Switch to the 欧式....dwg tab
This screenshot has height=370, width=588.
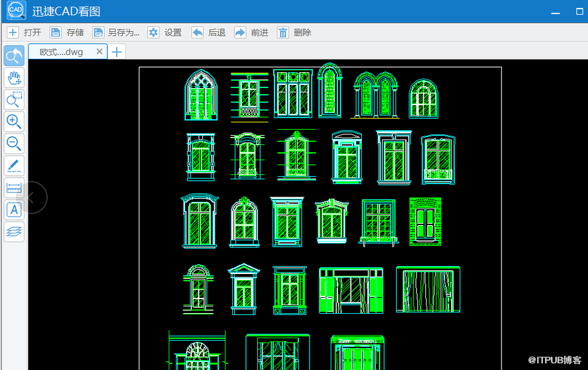[x=62, y=52]
